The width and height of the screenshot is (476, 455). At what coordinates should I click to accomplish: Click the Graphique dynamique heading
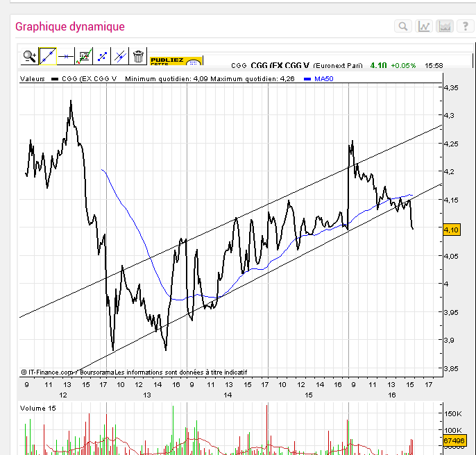pyautogui.click(x=70, y=26)
